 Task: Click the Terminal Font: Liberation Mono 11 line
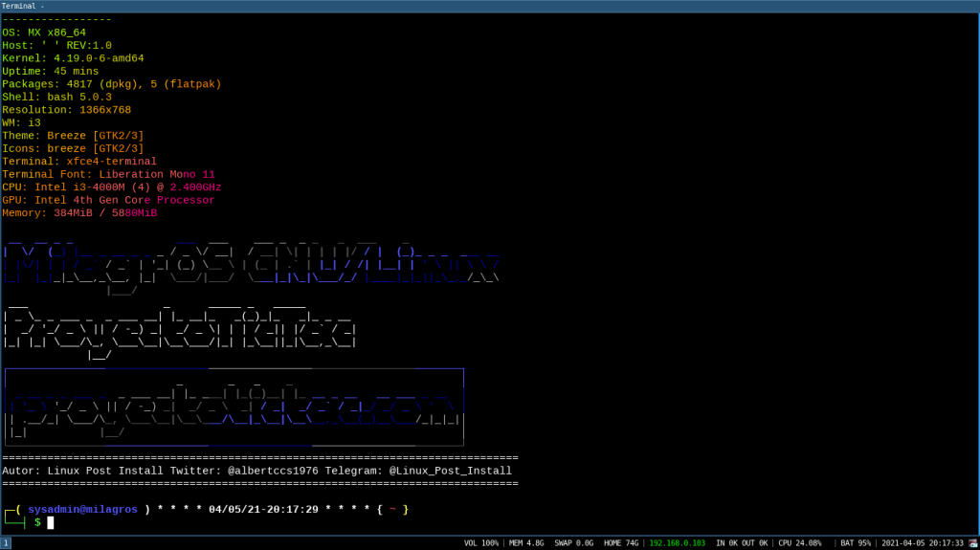pyautogui.click(x=108, y=174)
